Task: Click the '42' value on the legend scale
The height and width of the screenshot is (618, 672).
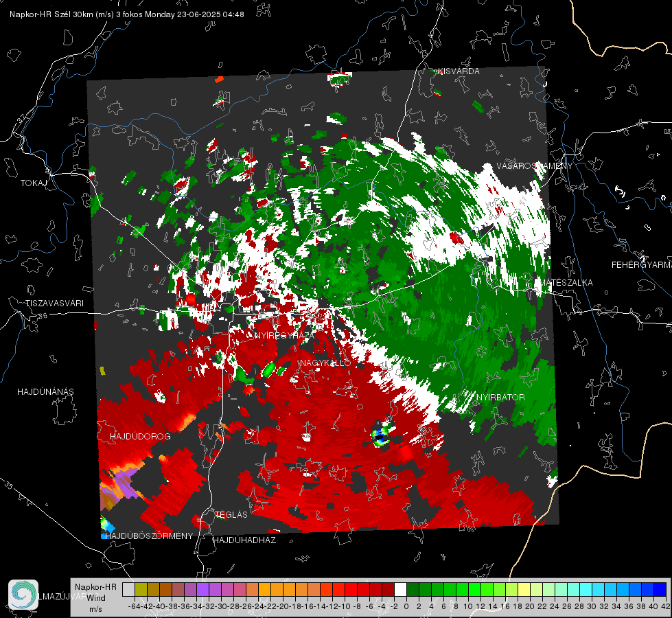Action: [665, 606]
